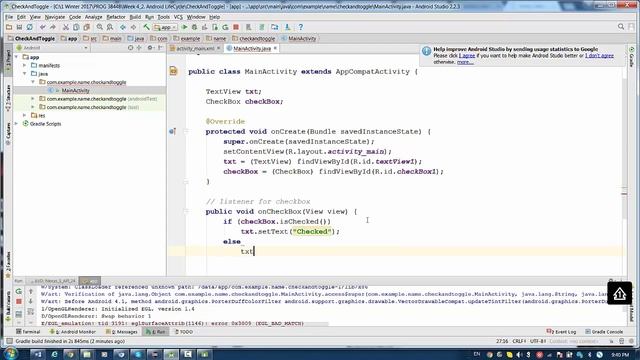This screenshot has height=360, width=640.
Task: Select MainActivity in project tree
Action: tap(75, 91)
